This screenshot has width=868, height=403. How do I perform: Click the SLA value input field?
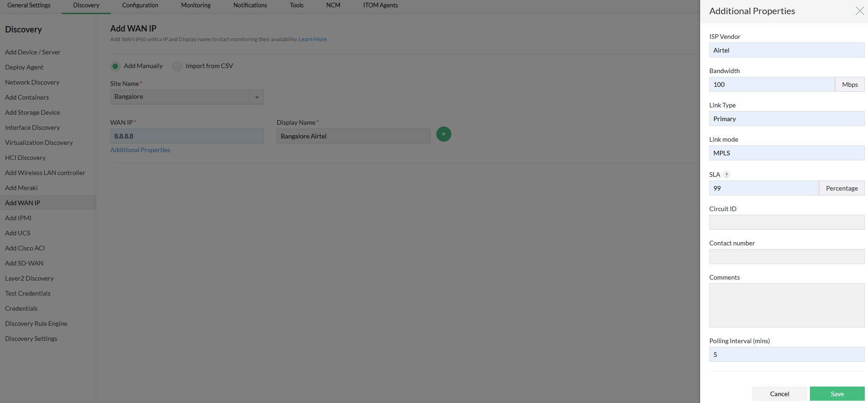tap(764, 188)
